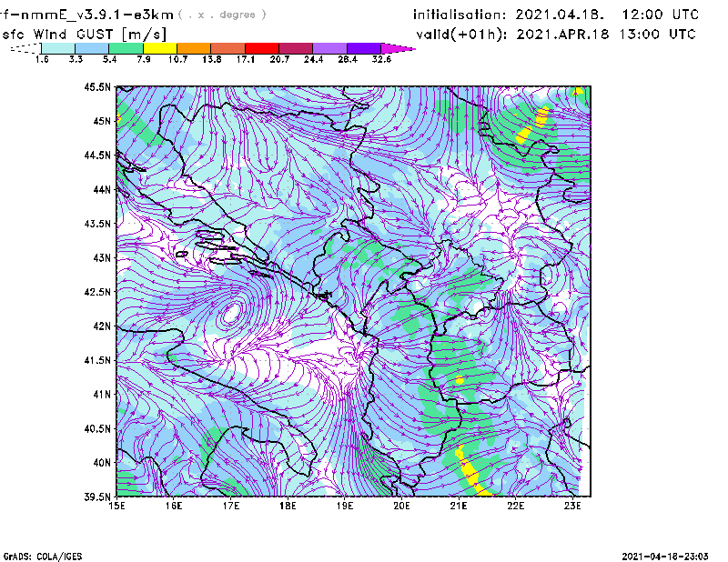Click the legend value 5.4
The image size is (728, 562).
coord(109,59)
